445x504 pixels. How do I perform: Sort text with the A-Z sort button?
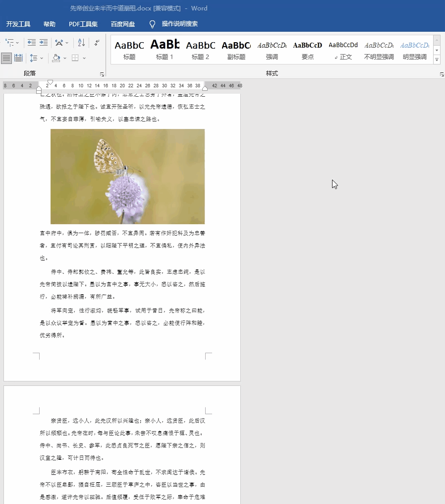pos(81,43)
